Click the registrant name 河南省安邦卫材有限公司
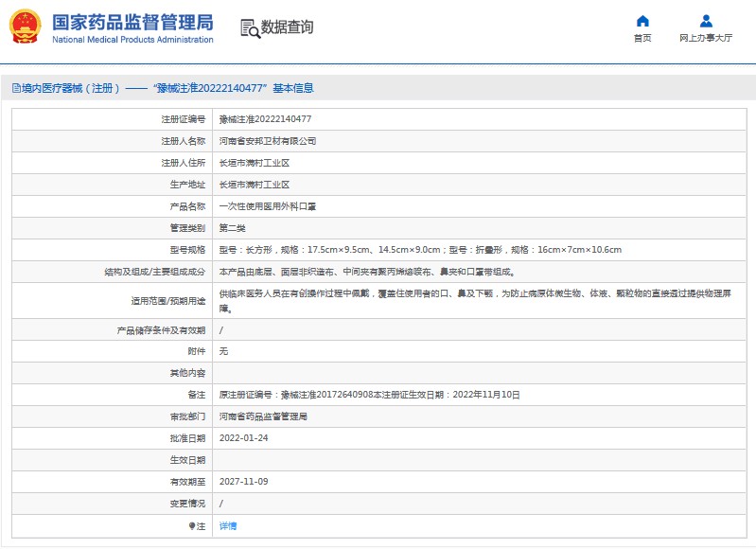The height and width of the screenshot is (549, 756). click(x=268, y=141)
